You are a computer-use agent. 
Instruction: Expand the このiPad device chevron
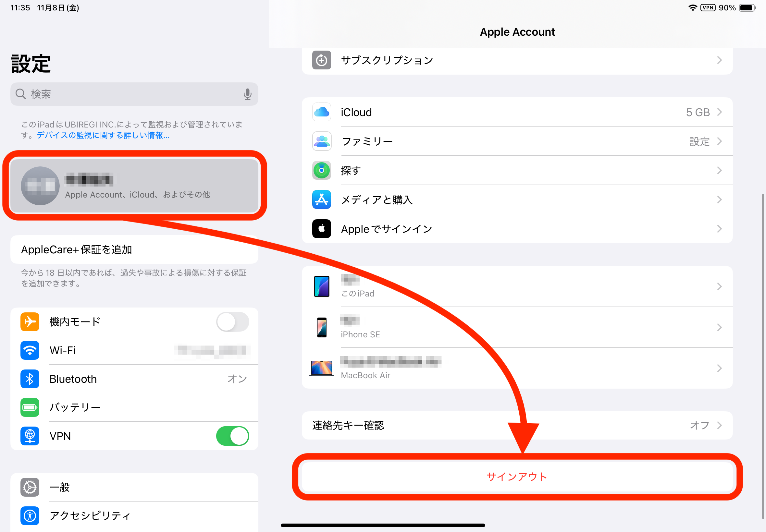point(719,286)
